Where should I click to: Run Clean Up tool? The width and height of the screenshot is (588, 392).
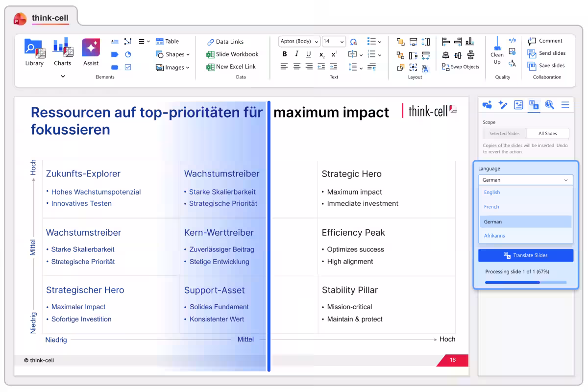click(497, 50)
